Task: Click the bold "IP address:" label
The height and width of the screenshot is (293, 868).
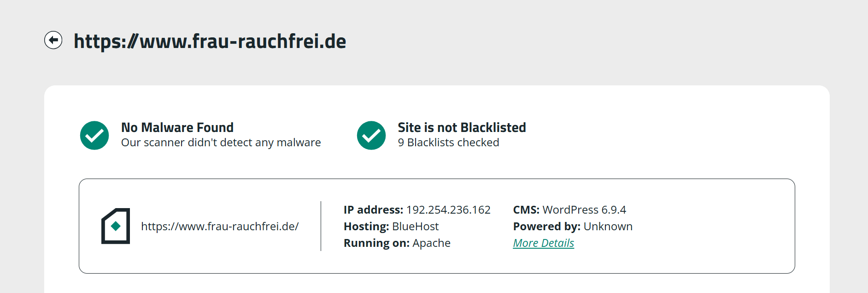Action: 373,210
